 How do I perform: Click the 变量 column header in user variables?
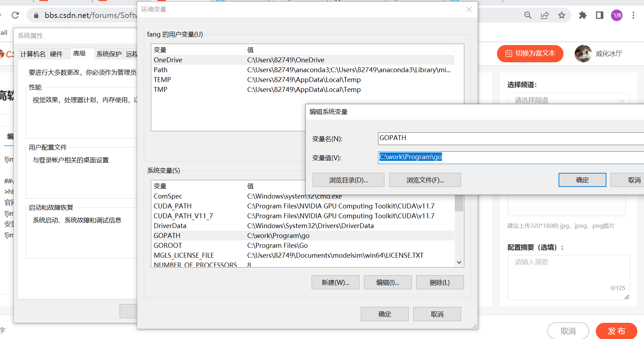click(x=198, y=50)
